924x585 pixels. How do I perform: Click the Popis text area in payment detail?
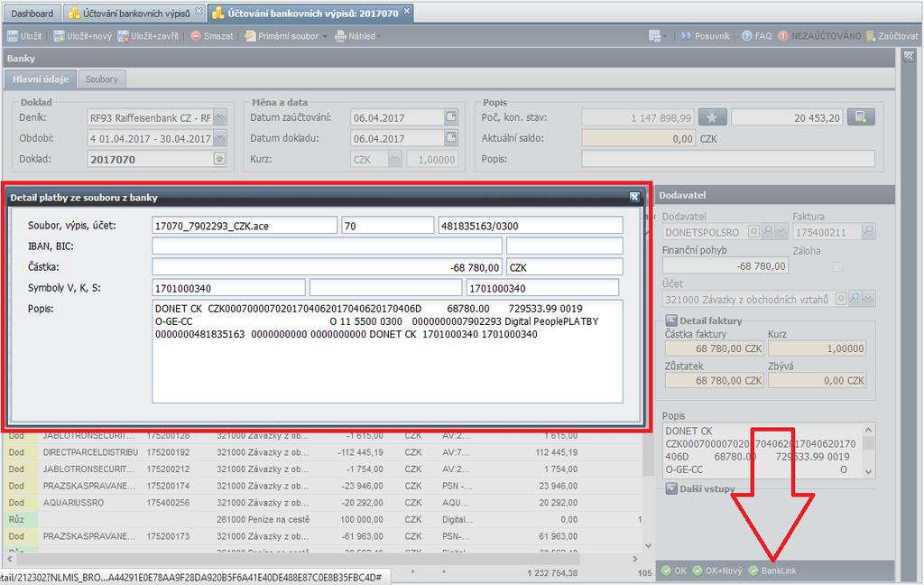[387, 351]
